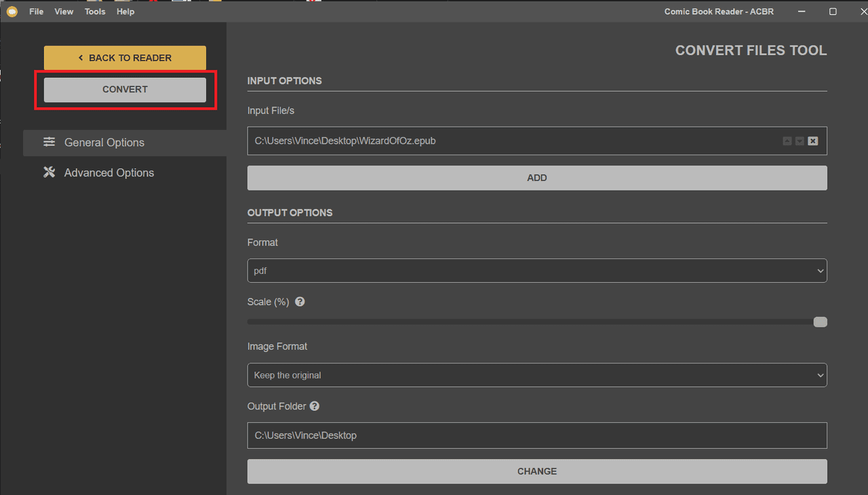This screenshot has width=868, height=495.
Task: Click the Advanced Options tools icon
Action: pyautogui.click(x=49, y=172)
